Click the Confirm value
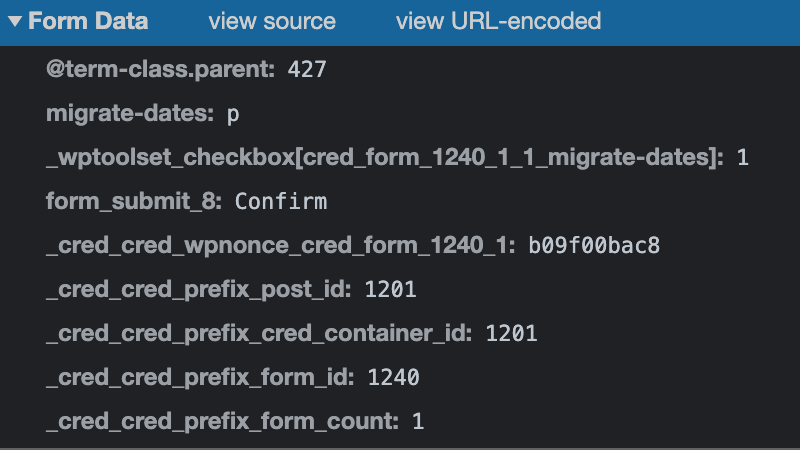 (281, 202)
